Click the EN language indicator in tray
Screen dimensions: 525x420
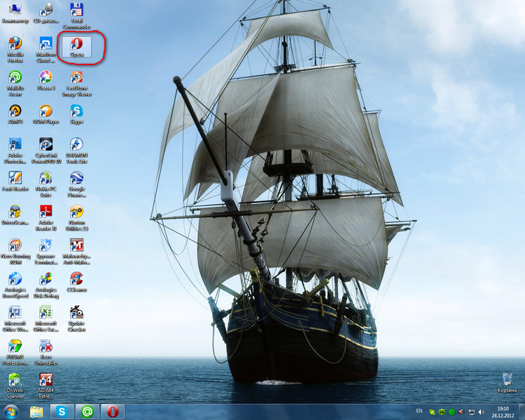[x=419, y=410]
